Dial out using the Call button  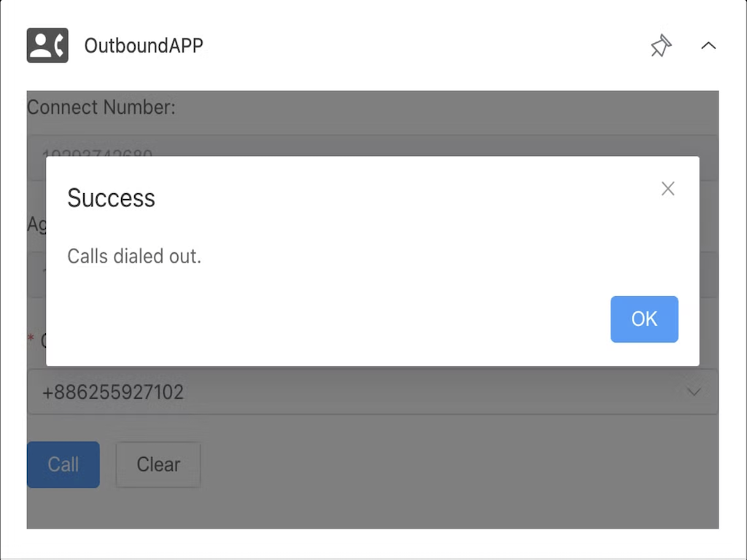pos(63,464)
